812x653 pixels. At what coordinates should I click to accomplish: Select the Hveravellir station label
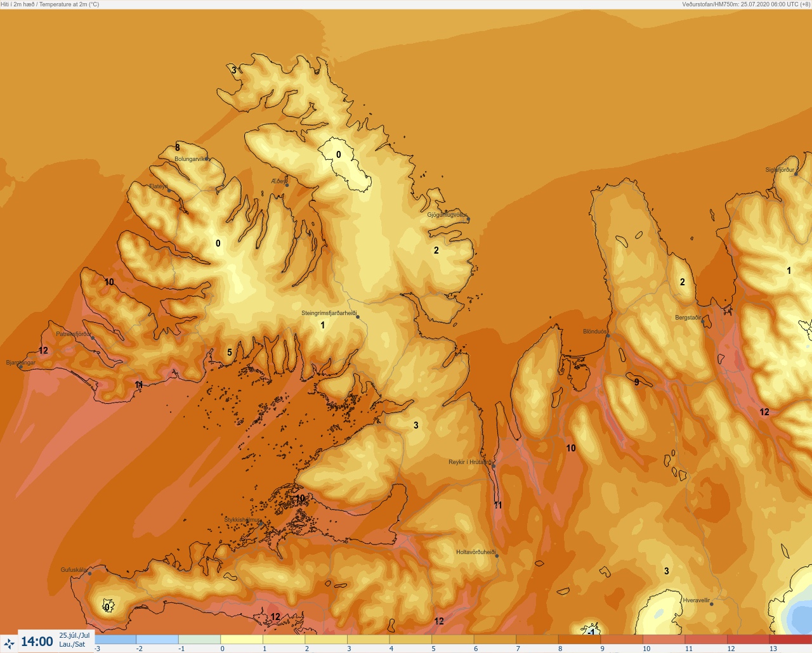coord(696,600)
